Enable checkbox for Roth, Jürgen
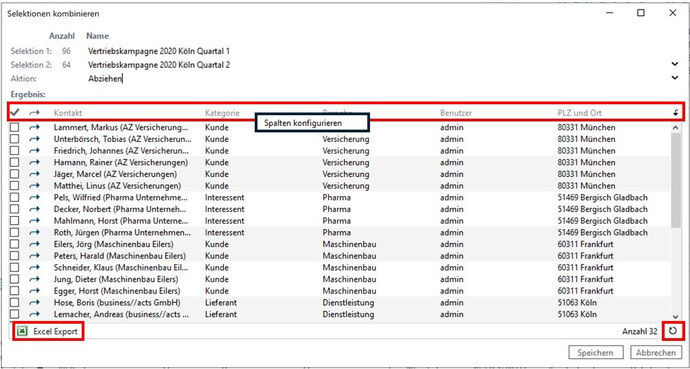Viewport: 690px width, 369px height. pos(15,233)
